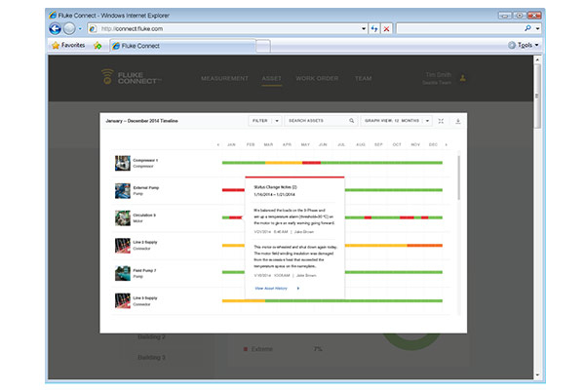
Task: Select the Compressor 1 asset thumbnail
Action: 122,163
